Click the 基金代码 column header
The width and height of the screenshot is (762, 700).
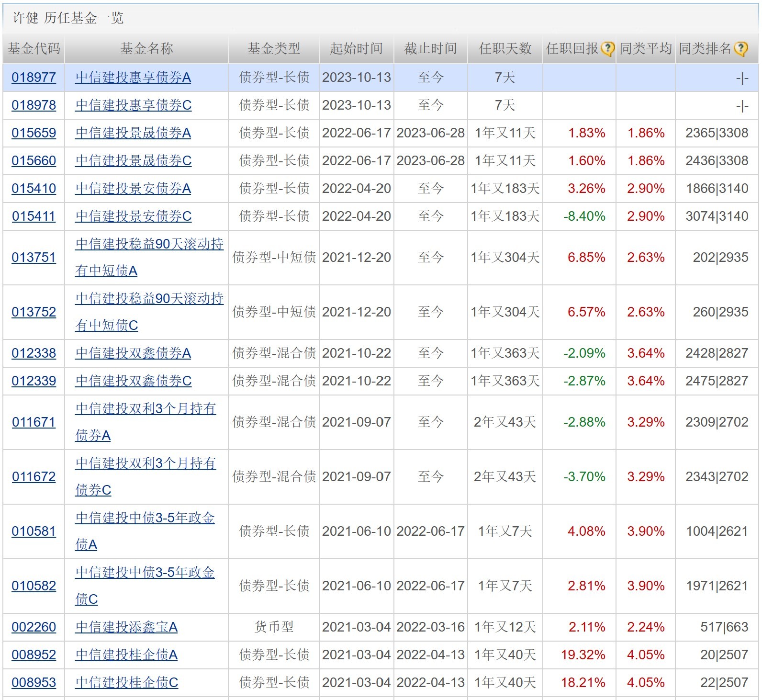pos(34,48)
